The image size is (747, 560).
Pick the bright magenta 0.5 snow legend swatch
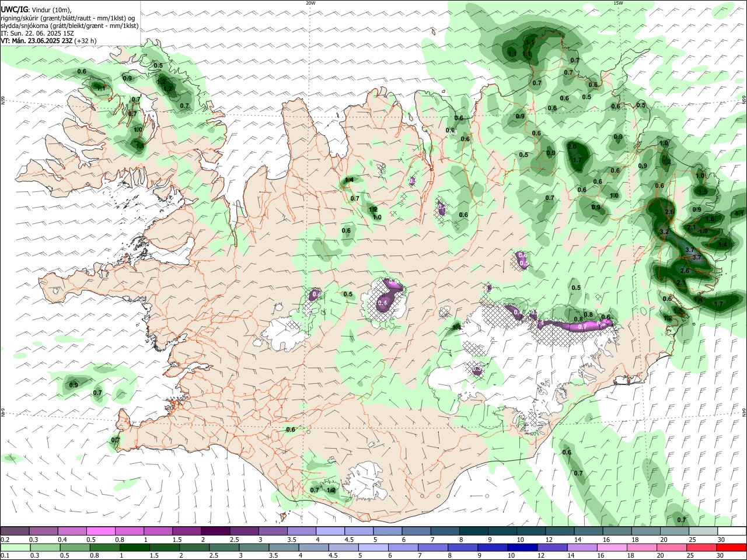[x=100, y=531]
